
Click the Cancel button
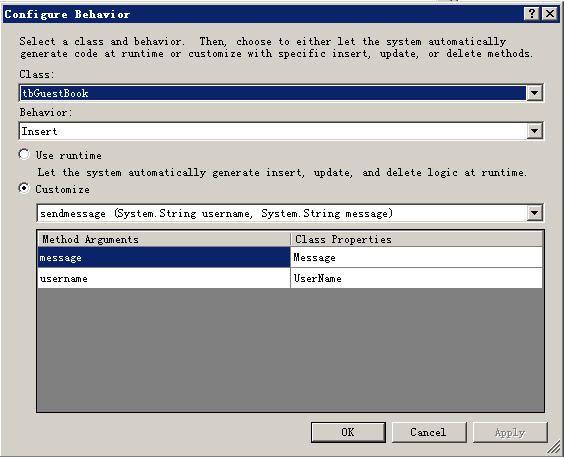click(x=429, y=432)
